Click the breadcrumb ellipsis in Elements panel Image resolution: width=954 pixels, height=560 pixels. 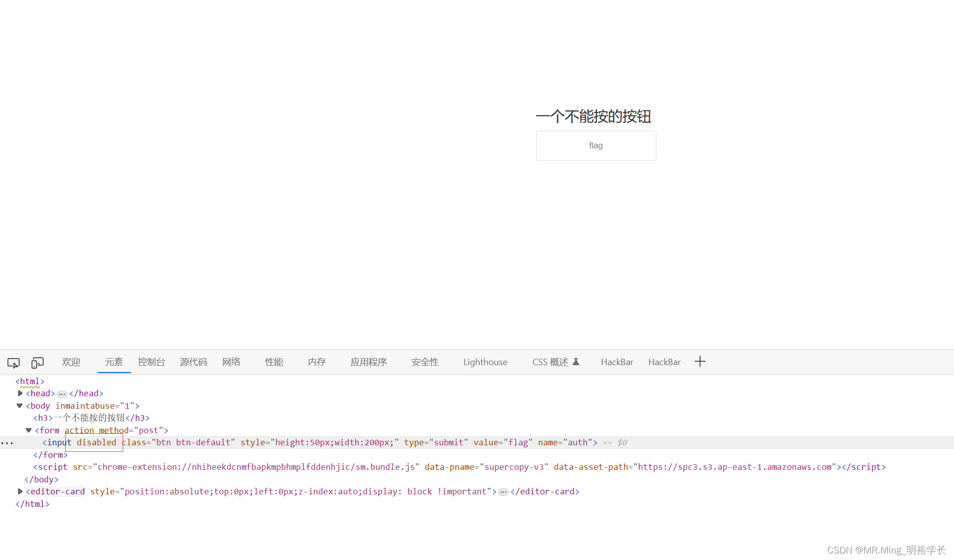pyautogui.click(x=8, y=443)
